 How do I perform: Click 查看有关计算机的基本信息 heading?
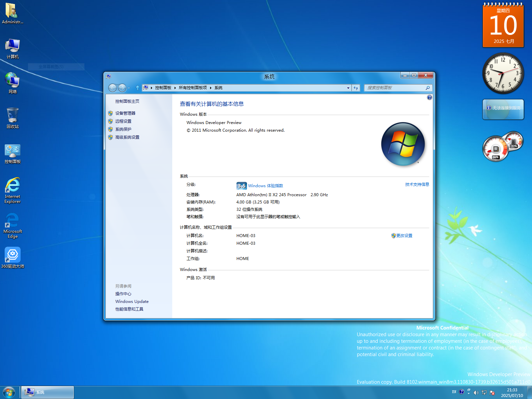[x=212, y=104]
